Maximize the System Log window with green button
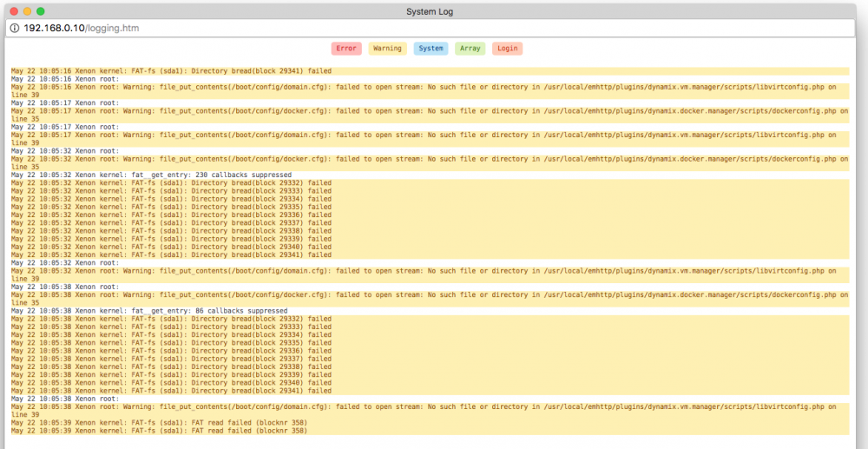The height and width of the screenshot is (449, 868). [41, 11]
